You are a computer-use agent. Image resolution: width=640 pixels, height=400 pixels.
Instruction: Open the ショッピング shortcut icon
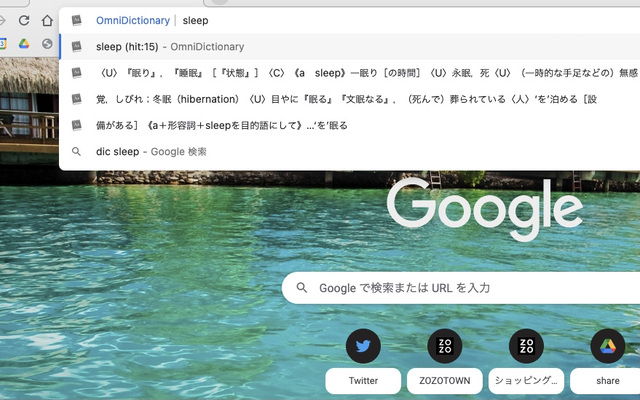click(526, 346)
